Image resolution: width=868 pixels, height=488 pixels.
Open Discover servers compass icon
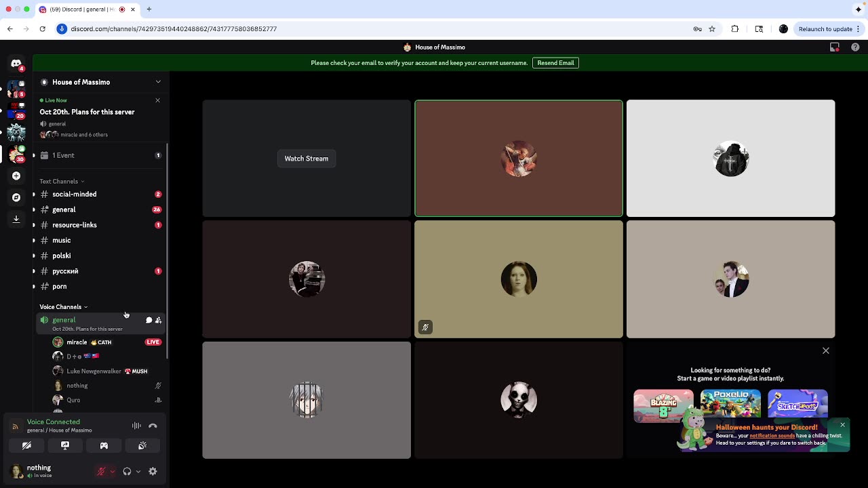[x=16, y=197]
